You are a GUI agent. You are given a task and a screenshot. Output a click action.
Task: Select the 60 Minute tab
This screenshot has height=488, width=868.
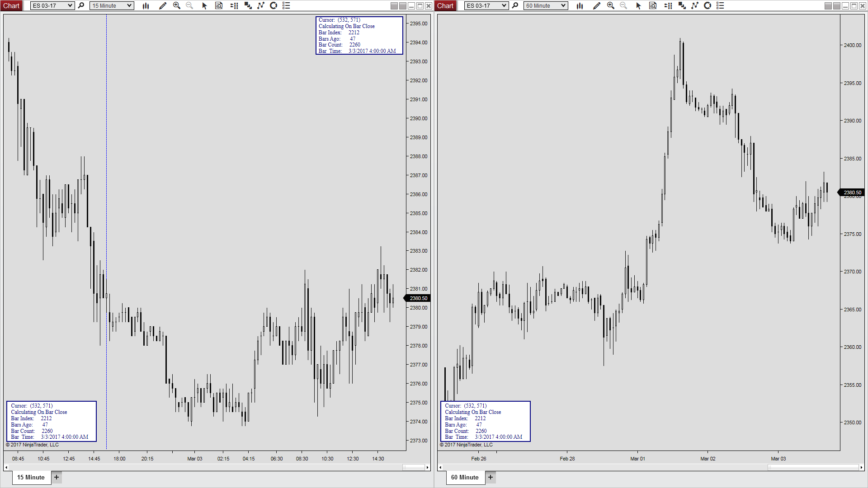pos(465,477)
